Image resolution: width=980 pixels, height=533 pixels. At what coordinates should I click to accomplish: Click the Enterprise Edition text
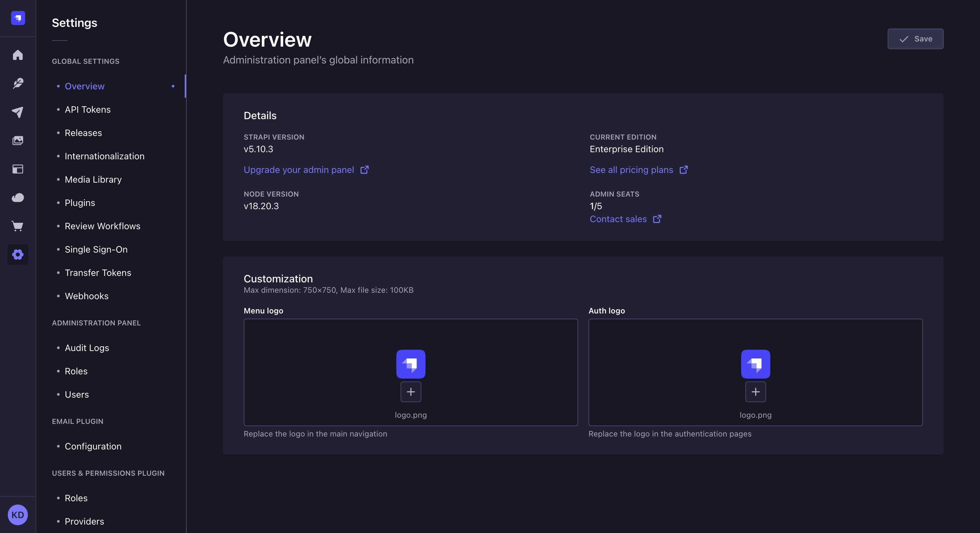626,149
